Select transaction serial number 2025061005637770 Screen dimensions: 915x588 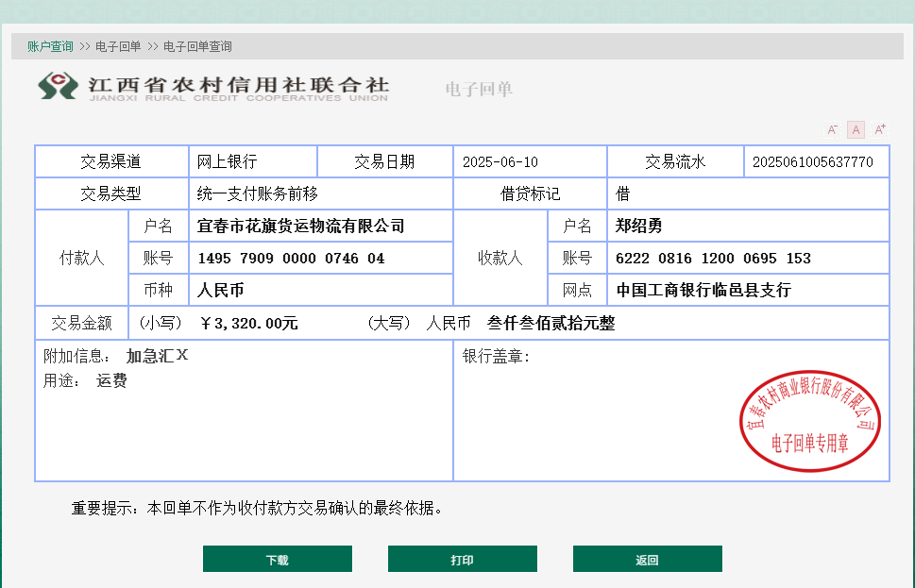813,162
